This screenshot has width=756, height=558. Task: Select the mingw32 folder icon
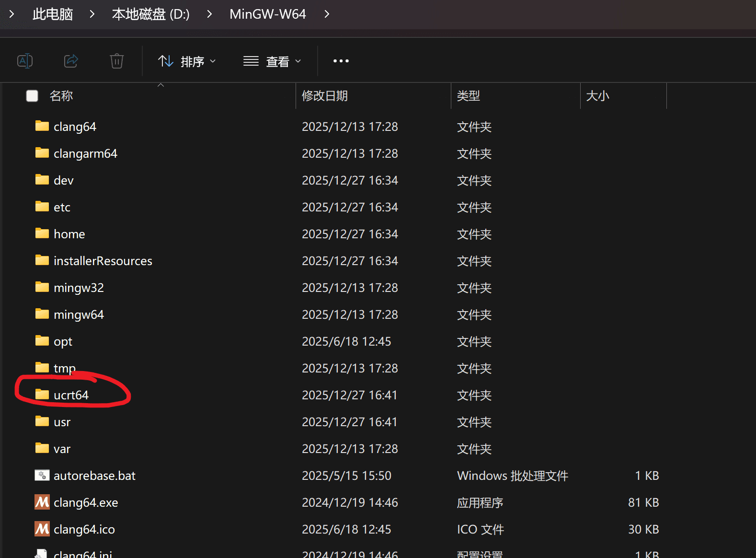coord(42,287)
